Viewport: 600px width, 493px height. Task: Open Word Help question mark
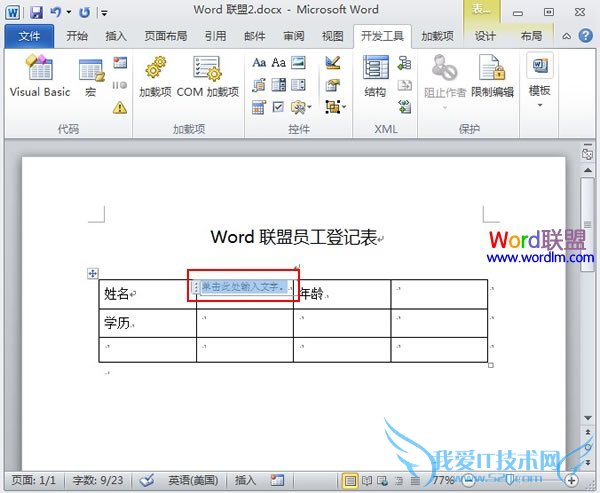pyautogui.click(x=585, y=36)
